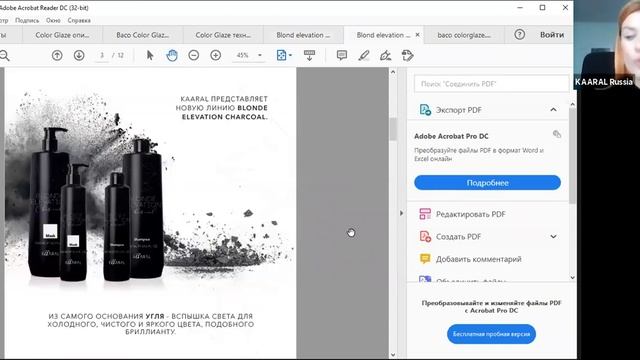This screenshot has width=640, height=360.
Task: Click the document vertical scrollbar thumb
Action: (x=393, y=129)
